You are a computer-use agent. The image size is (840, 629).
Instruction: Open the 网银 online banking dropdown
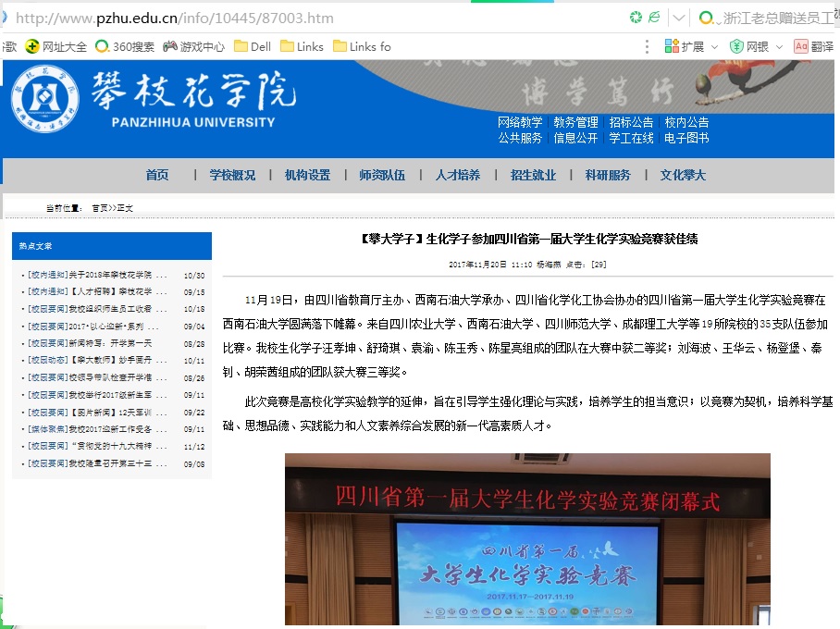779,46
